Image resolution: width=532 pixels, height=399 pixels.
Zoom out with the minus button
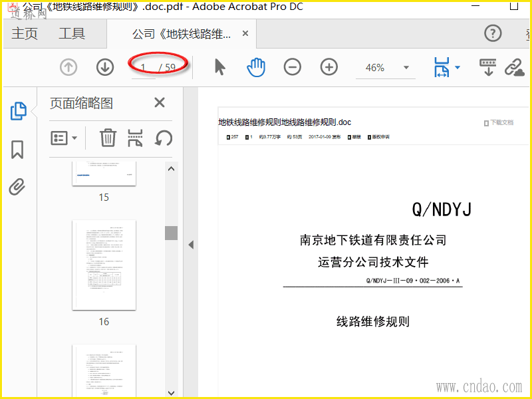[x=293, y=67]
